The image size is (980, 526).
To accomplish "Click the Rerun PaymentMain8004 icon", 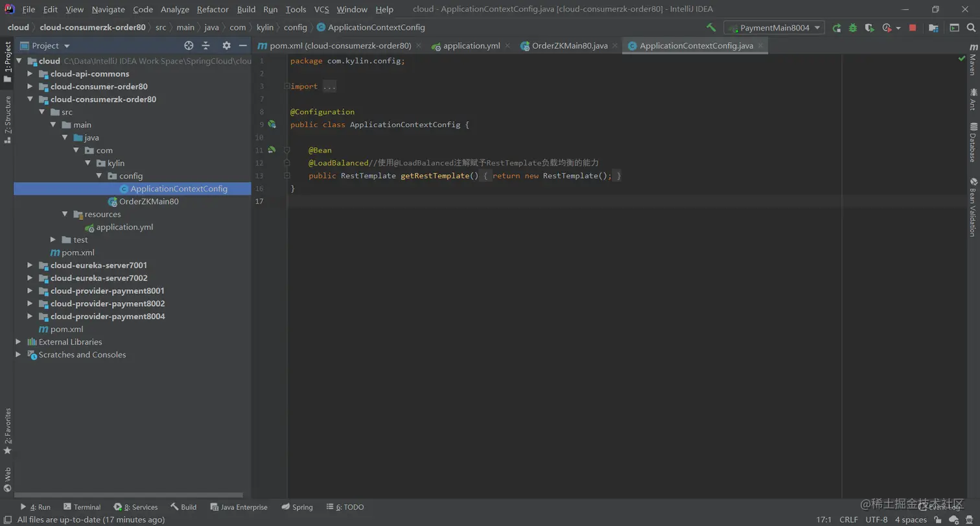I will [837, 28].
